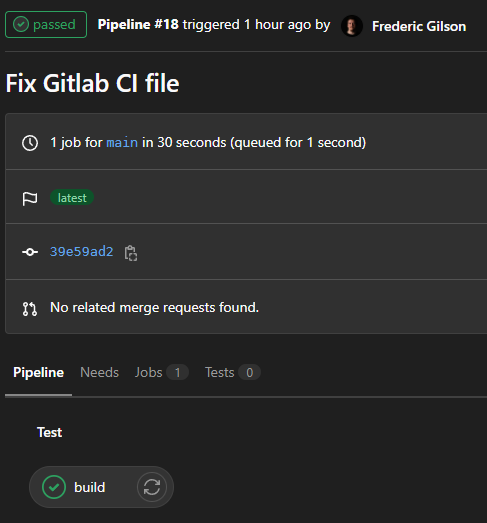
Task: Click the flag icon beside latest
Action: pos(30,198)
